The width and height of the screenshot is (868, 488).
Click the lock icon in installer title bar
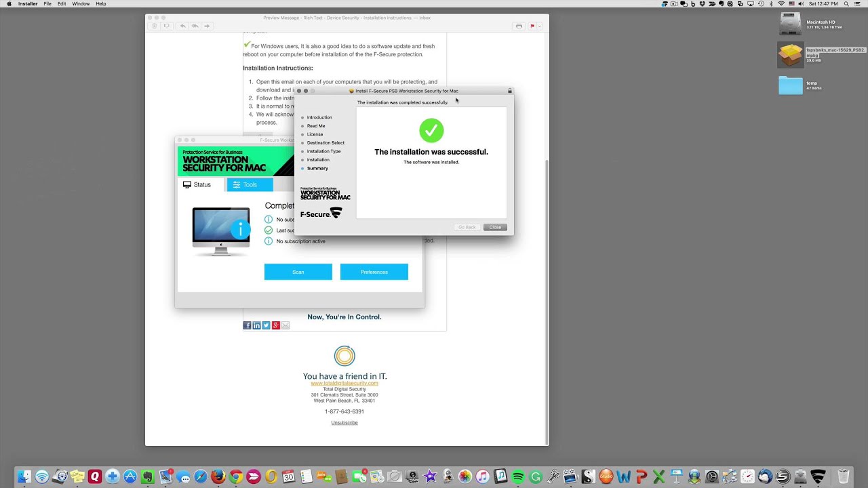pyautogui.click(x=510, y=90)
